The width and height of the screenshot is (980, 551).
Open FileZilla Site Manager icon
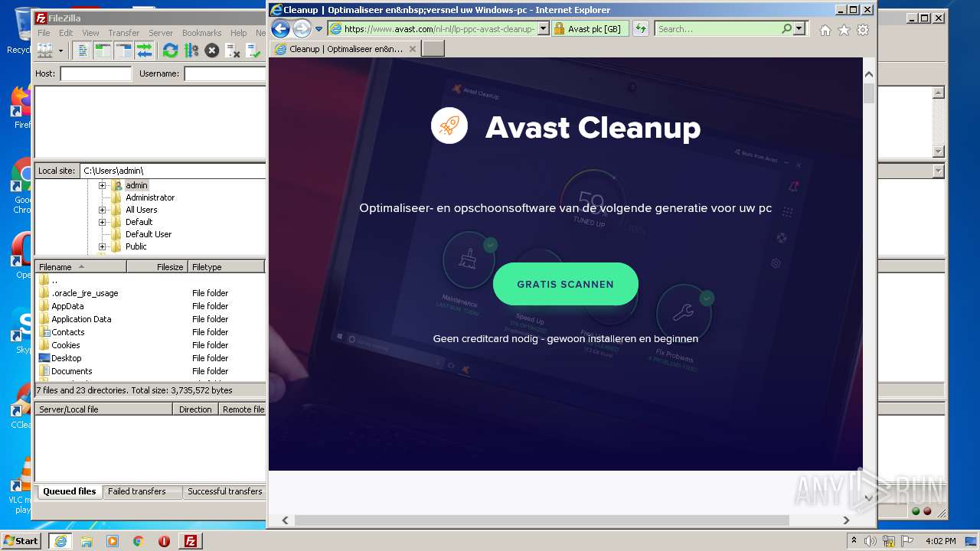tap(45, 51)
